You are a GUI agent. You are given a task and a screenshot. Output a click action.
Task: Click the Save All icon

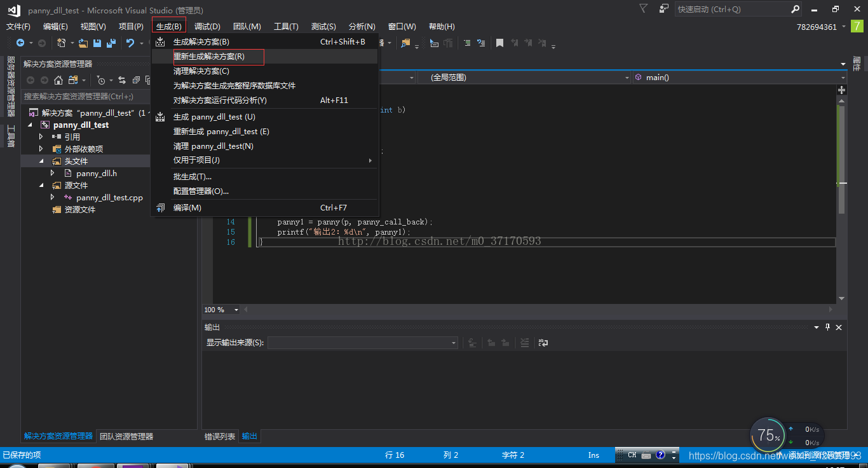pos(111,43)
